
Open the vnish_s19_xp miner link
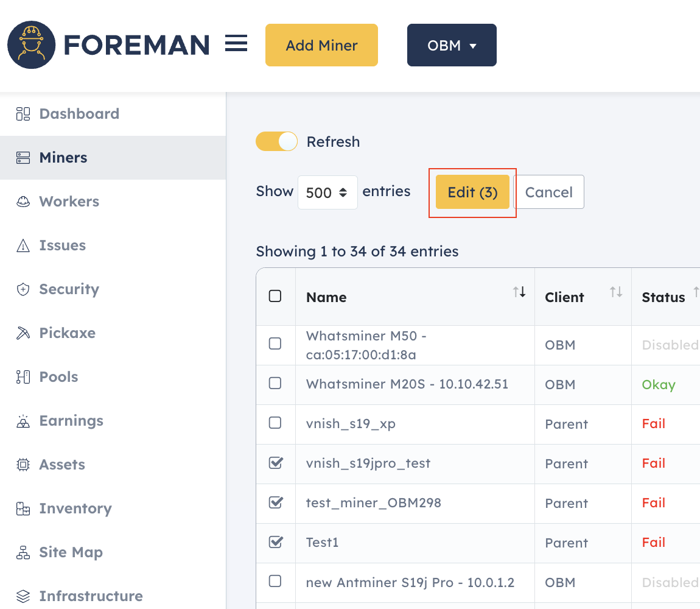coord(351,424)
